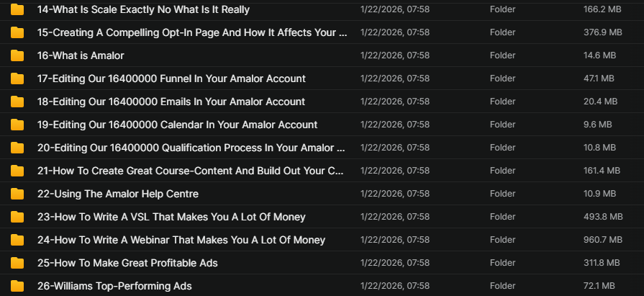The image size is (644, 296).
Task: Click folder icon next to 26-Williams Top-Performing Ads
Action: tap(18, 286)
